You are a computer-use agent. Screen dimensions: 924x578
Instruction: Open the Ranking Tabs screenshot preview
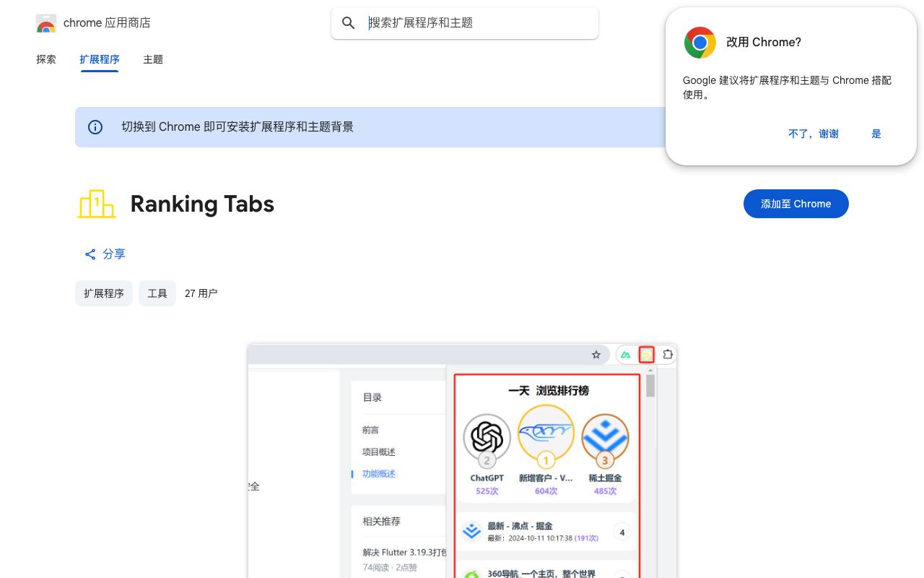point(462,461)
